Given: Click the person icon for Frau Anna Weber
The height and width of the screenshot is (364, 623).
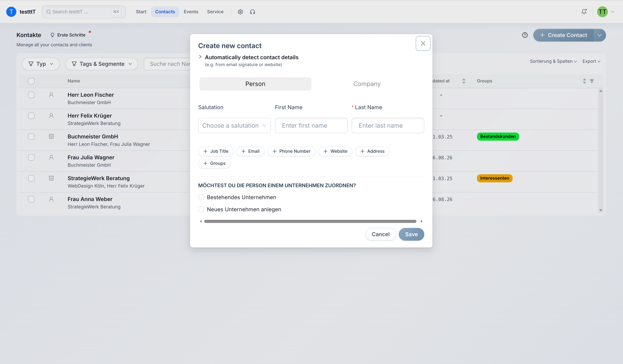Looking at the screenshot, I should [x=51, y=199].
